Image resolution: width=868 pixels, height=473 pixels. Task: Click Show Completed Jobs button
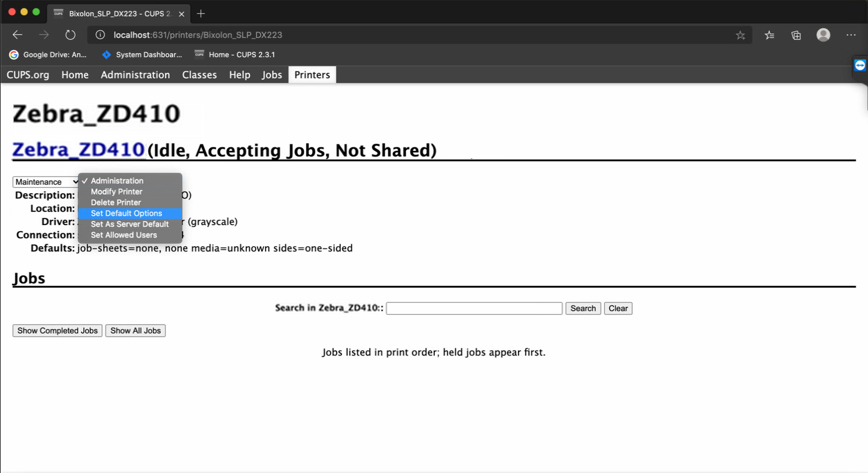pos(57,330)
